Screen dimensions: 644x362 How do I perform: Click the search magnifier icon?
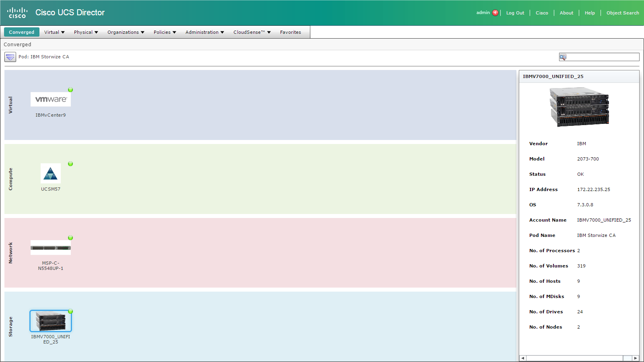[x=563, y=57]
